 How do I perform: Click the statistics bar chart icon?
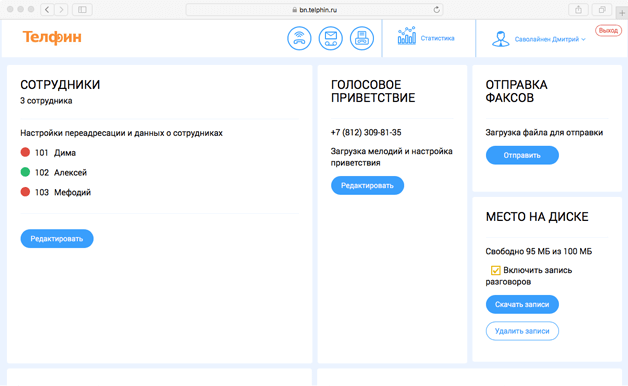407,36
